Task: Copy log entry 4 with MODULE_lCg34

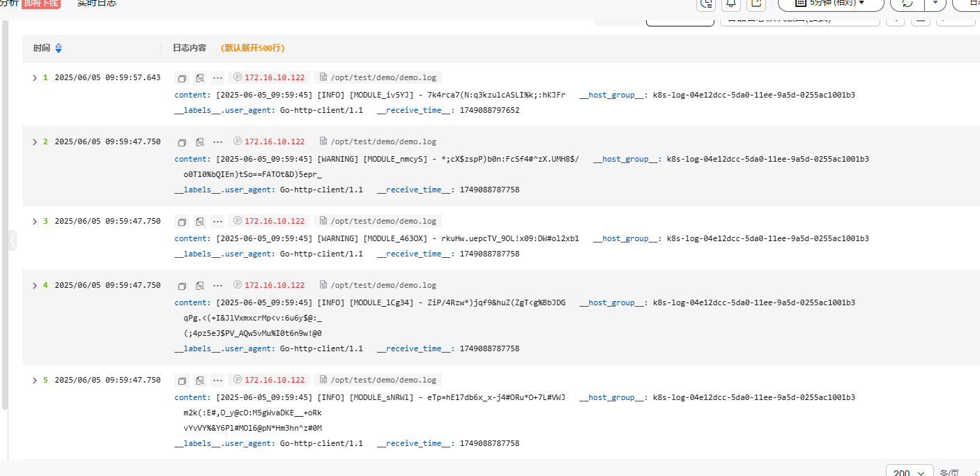Action: [182, 286]
